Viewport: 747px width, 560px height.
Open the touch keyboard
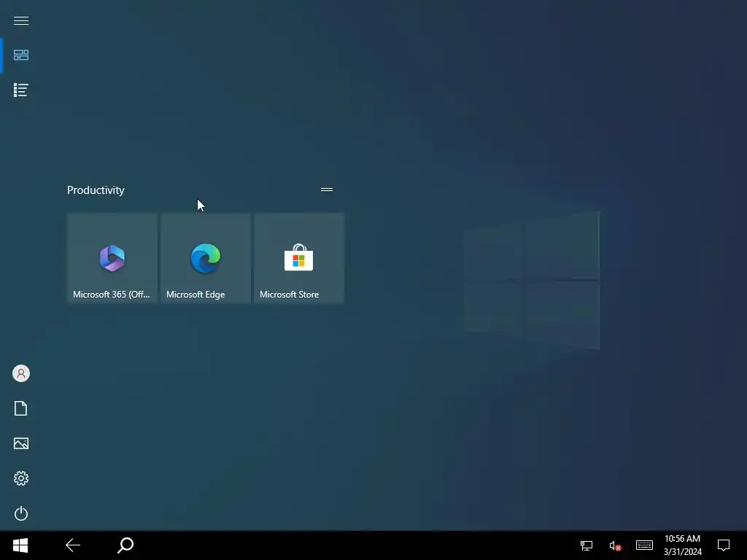(x=644, y=545)
